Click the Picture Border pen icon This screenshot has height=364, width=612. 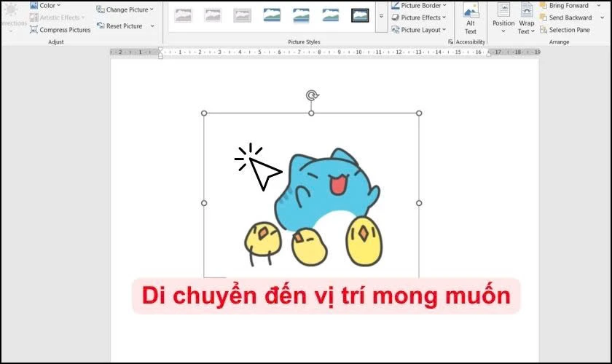[x=396, y=6]
